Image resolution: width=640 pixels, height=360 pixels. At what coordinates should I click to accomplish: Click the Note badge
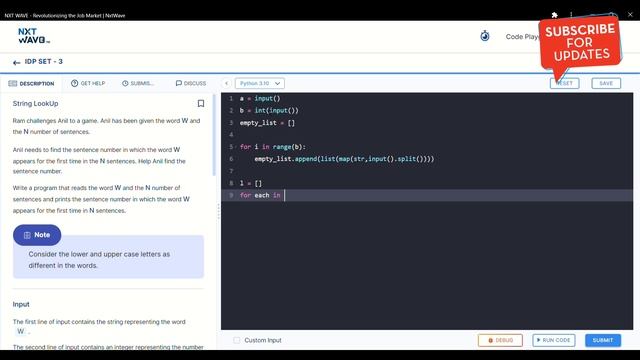click(x=37, y=235)
